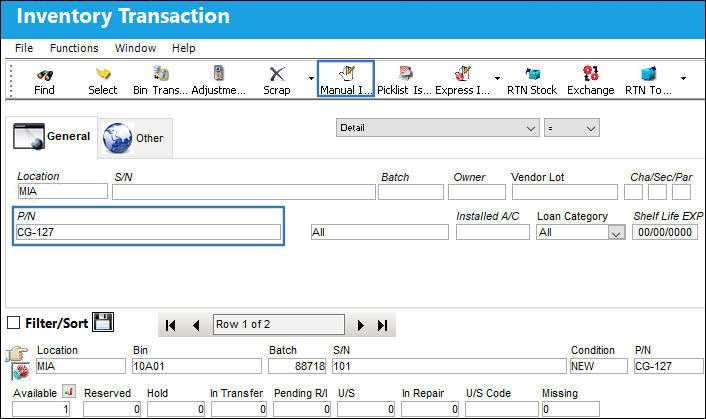Click the Hold quantity field
This screenshot has height=419, width=706.
pos(176,409)
